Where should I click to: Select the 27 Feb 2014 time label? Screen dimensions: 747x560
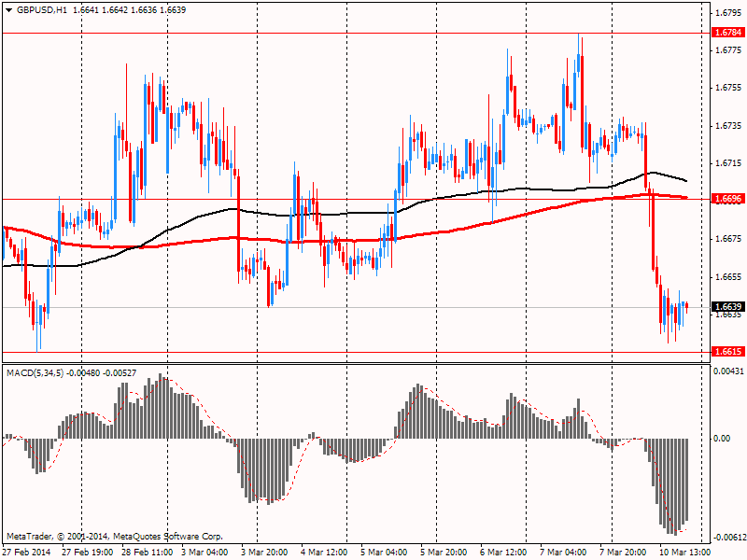tap(27, 553)
